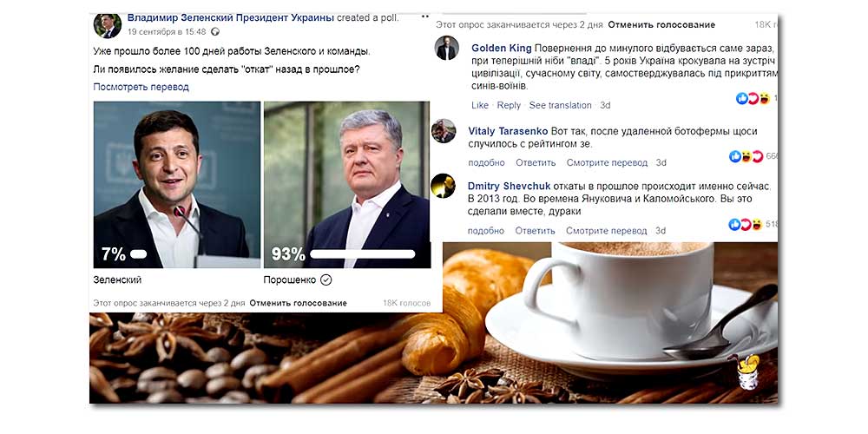Click Отменить голосование below the poll
Screen dimensions: 868x434
pos(299,303)
